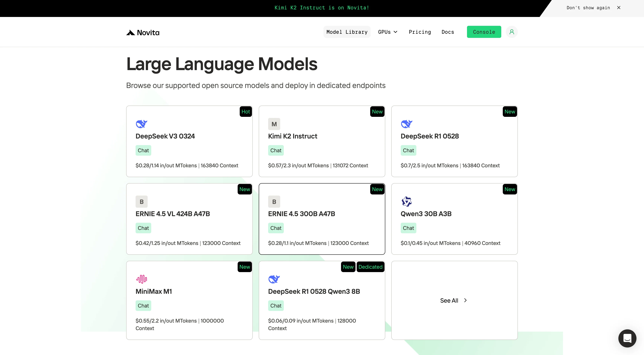Click the Chat tag on Kimi K2 Instruct
644x355 pixels.
pos(276,150)
